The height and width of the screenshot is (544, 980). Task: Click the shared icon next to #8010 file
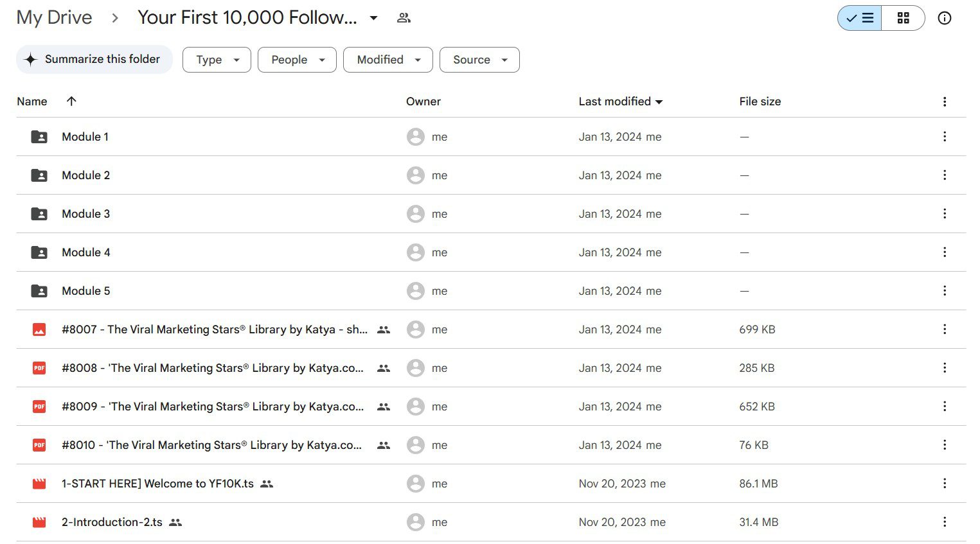point(384,445)
